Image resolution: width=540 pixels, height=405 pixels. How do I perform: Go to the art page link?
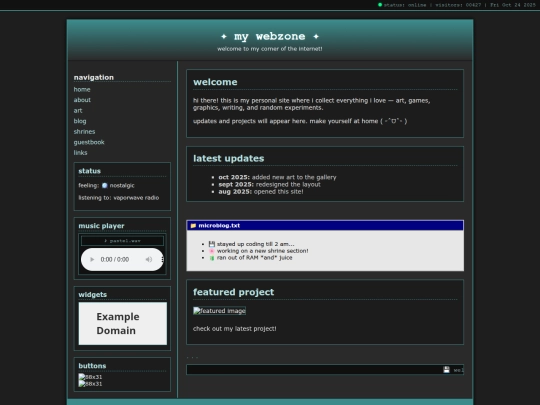pos(78,111)
